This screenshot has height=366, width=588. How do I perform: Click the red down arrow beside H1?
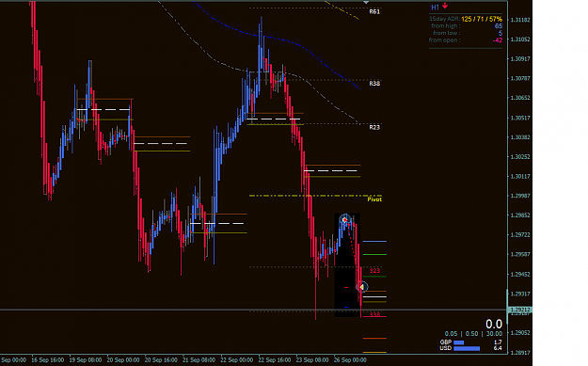(445, 6)
